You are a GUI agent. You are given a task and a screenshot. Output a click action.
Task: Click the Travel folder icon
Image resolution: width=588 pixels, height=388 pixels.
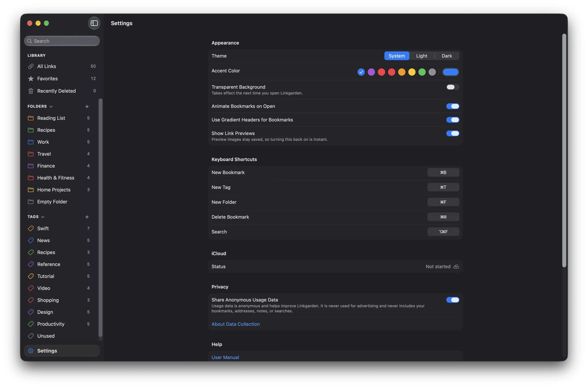31,154
